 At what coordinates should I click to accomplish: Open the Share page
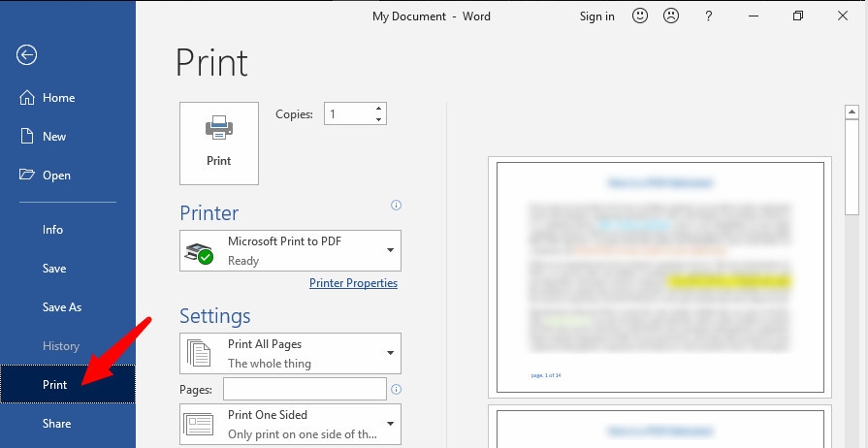[68, 423]
